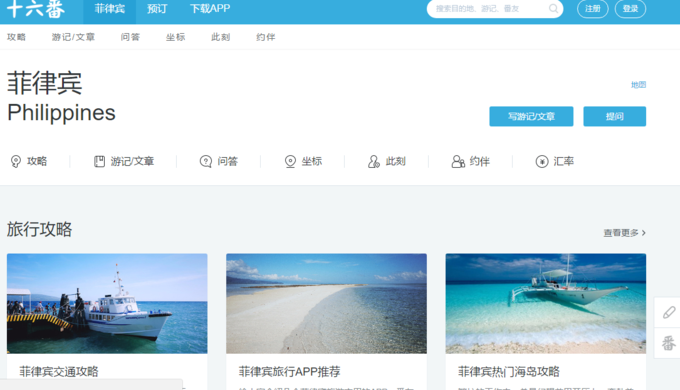Open 菲律宾热门海岛攻略 article title
Screen dimensions: 680x390
coord(509,371)
